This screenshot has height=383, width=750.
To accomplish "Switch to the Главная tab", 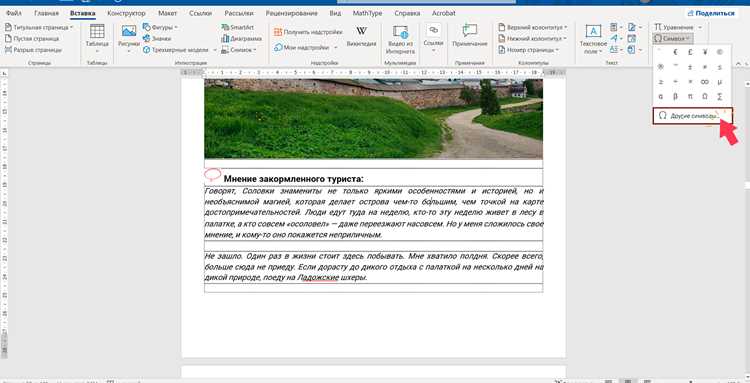I will point(46,13).
